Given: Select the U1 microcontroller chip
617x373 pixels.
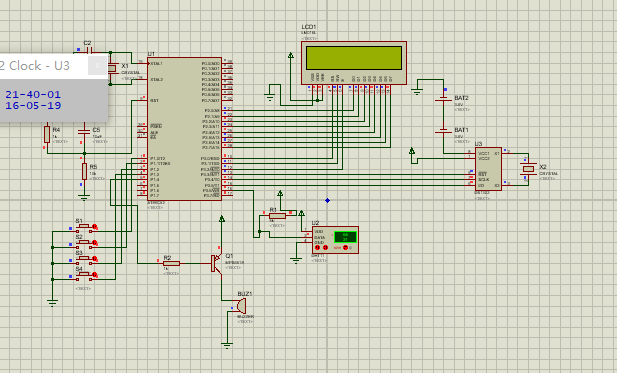Looking at the screenshot, I should coord(185,129).
